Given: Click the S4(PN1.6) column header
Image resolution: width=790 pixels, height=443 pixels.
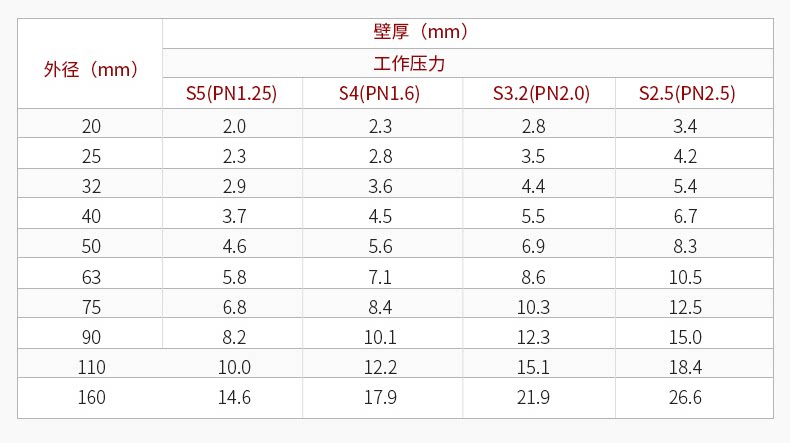Looking at the screenshot, I should 379,94.
